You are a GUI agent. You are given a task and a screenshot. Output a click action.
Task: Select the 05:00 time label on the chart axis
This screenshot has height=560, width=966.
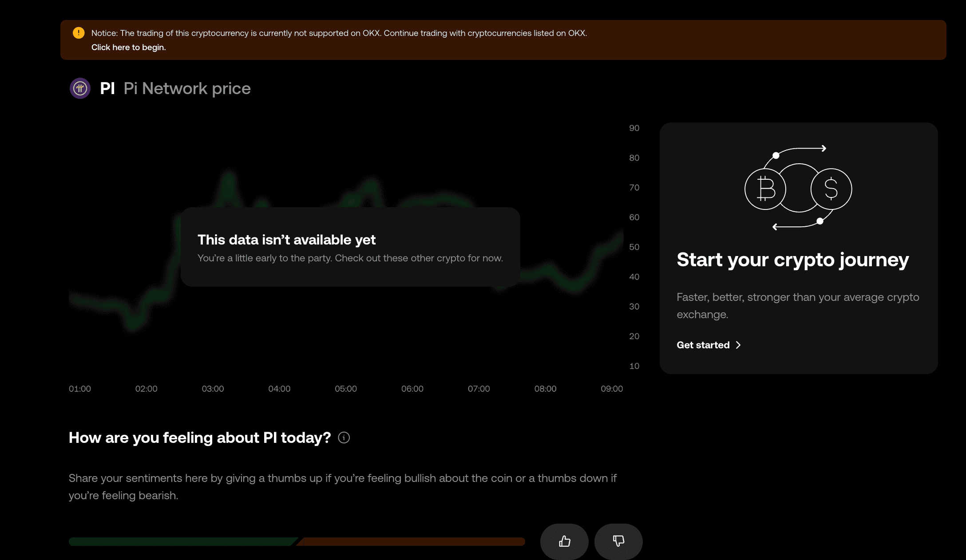tap(346, 389)
